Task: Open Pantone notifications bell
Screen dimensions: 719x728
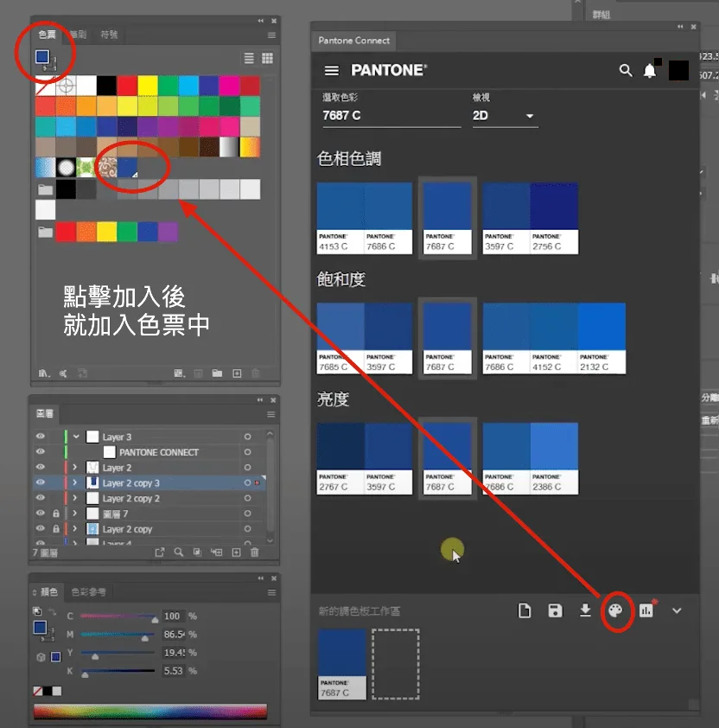Action: 650,71
